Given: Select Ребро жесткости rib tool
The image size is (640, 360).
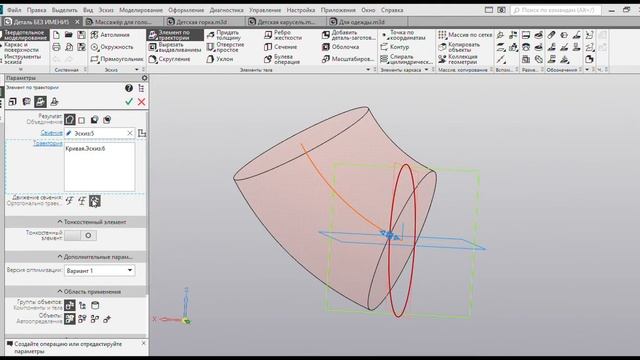Looking at the screenshot, I should click(283, 35).
